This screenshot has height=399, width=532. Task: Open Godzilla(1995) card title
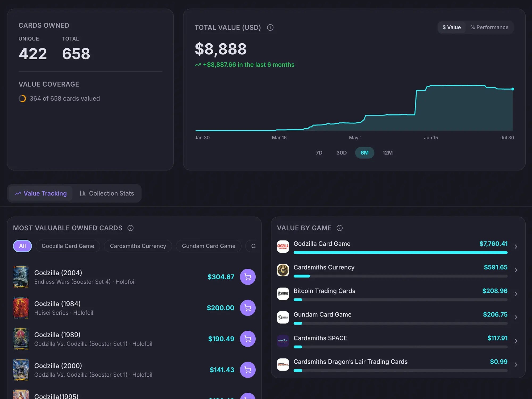tap(56, 396)
